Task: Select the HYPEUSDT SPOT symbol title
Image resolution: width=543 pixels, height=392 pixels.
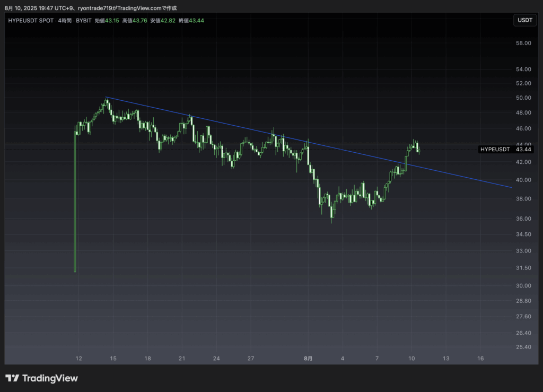Action: (x=31, y=21)
